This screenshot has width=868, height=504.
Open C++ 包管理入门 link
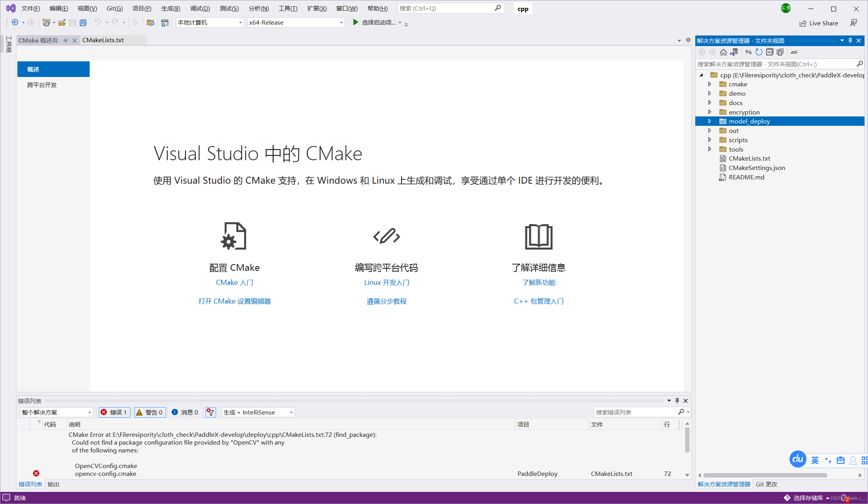coord(538,301)
